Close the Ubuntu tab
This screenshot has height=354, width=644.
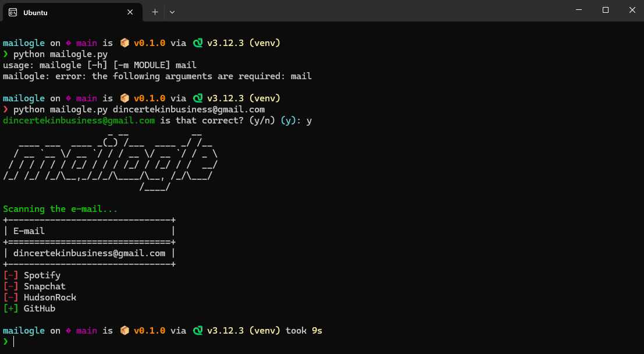pos(130,12)
